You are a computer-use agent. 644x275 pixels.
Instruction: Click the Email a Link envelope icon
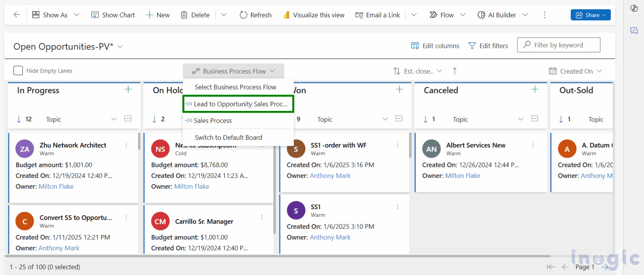pos(359,15)
